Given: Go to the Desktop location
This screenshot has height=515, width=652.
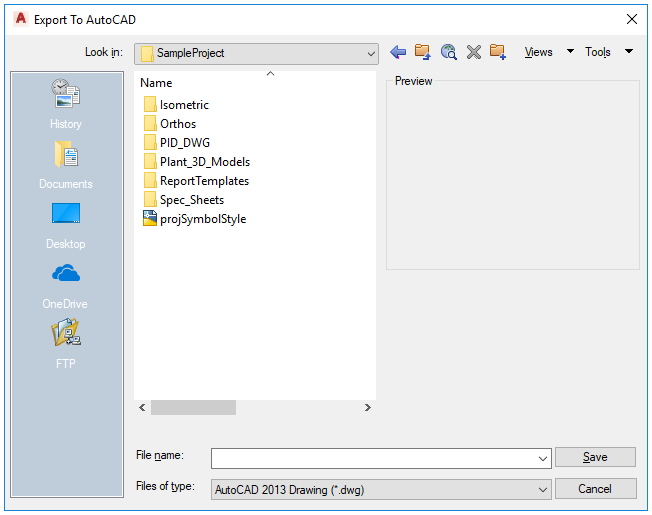Looking at the screenshot, I should tap(66, 226).
